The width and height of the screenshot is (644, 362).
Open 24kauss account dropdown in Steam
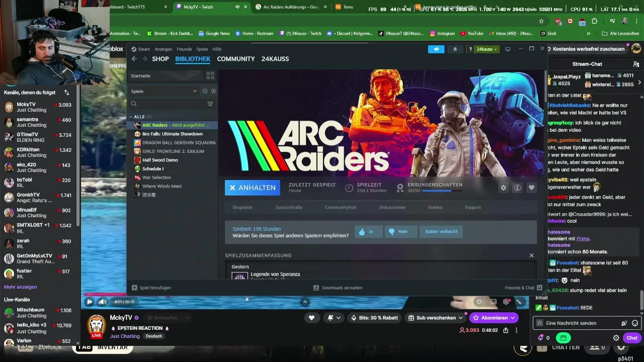pyautogui.click(x=487, y=49)
